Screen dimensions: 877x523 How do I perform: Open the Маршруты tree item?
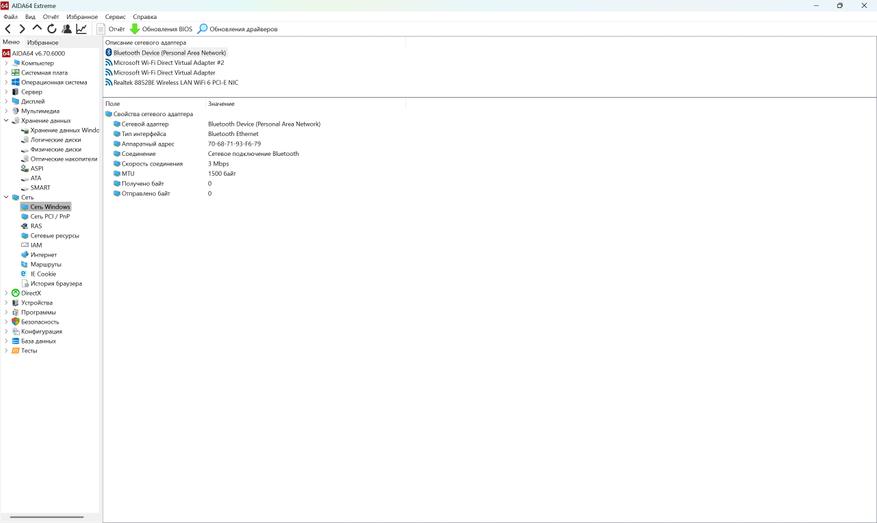click(x=41, y=264)
